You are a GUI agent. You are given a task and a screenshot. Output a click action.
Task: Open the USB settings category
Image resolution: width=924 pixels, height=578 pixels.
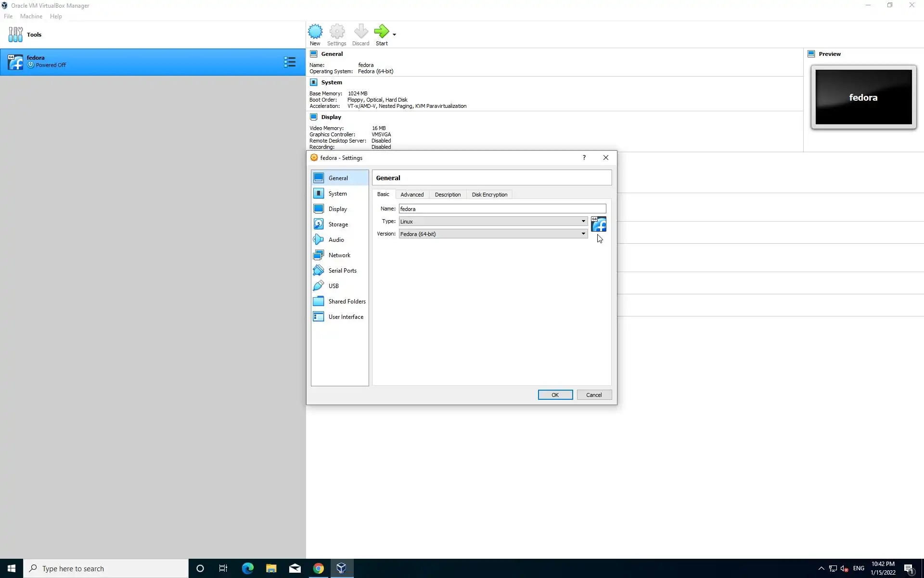click(334, 286)
